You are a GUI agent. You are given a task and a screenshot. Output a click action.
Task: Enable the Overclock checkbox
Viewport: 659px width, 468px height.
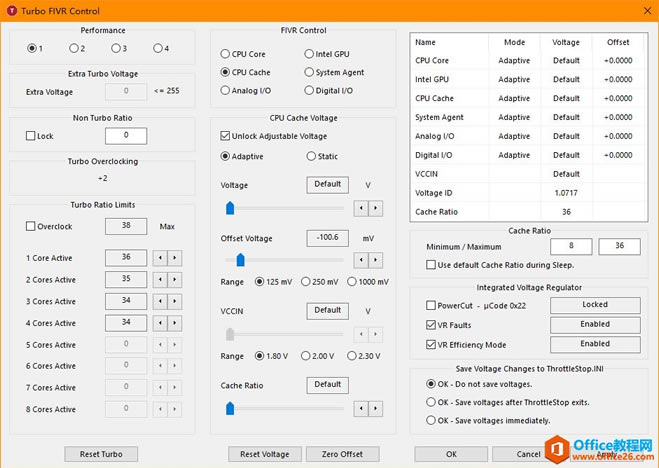(x=31, y=226)
